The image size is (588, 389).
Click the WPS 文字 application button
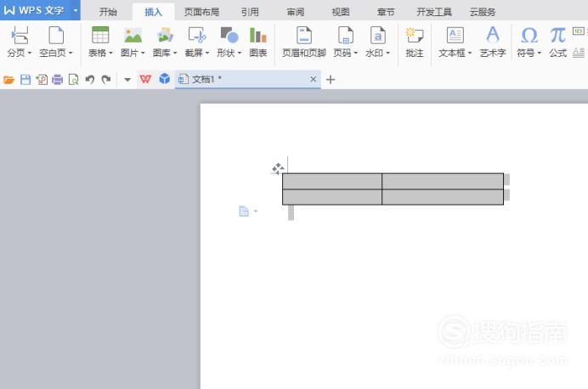(x=34, y=10)
